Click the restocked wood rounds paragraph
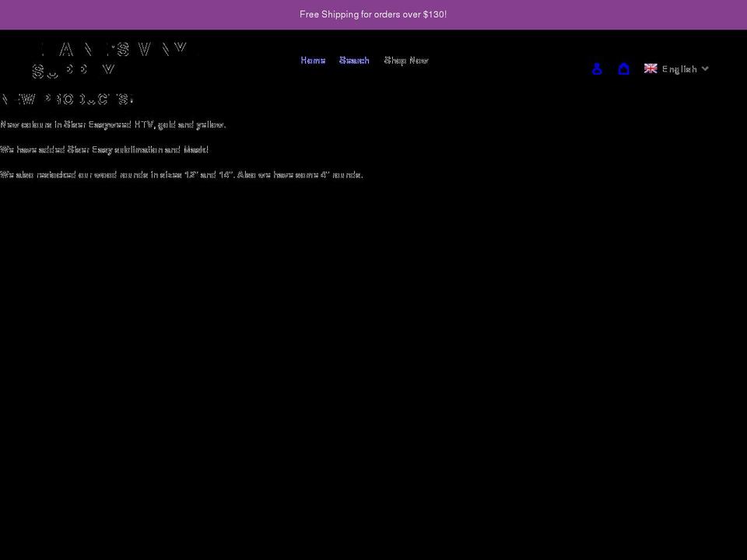The image size is (747, 560). 181,174
